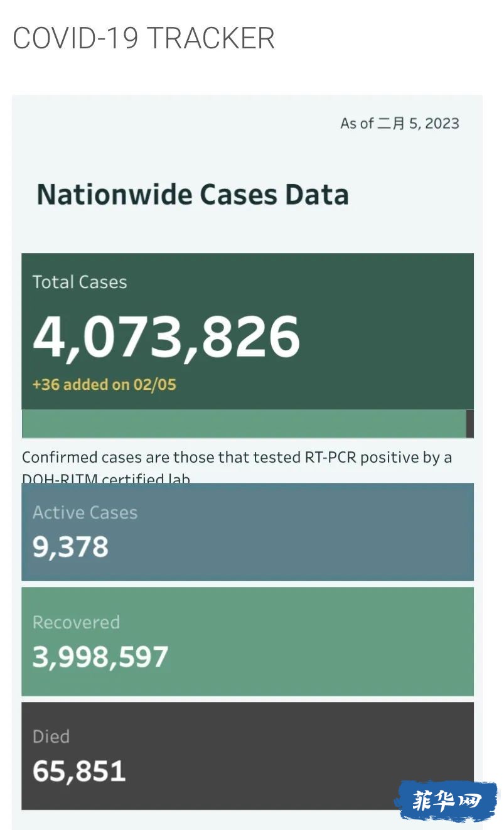
Task: Select the Died dark gray card
Action: pos(247,756)
